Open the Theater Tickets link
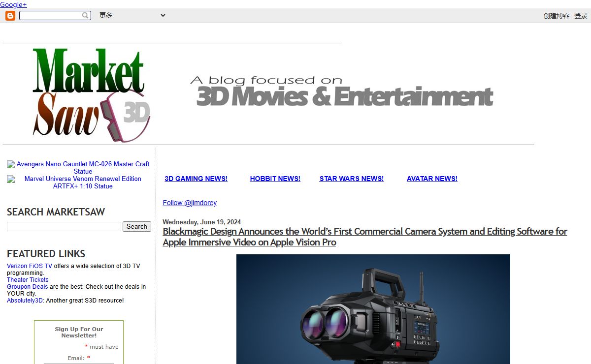 click(28, 280)
